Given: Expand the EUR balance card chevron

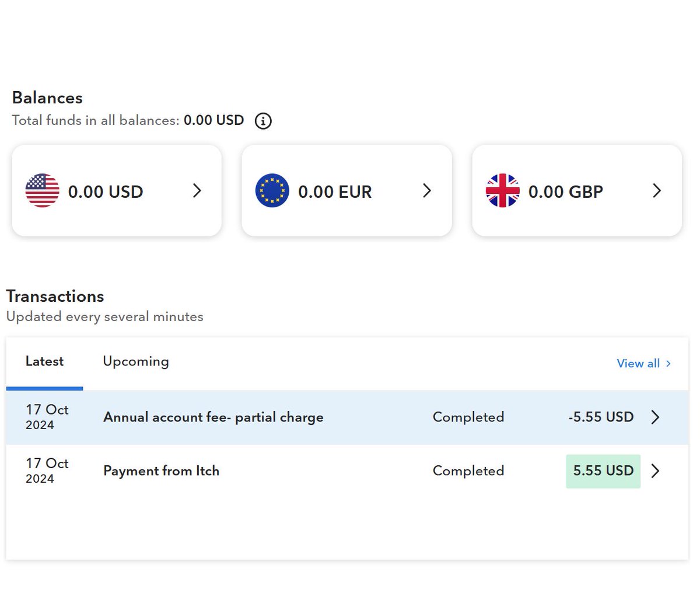Looking at the screenshot, I should [427, 190].
